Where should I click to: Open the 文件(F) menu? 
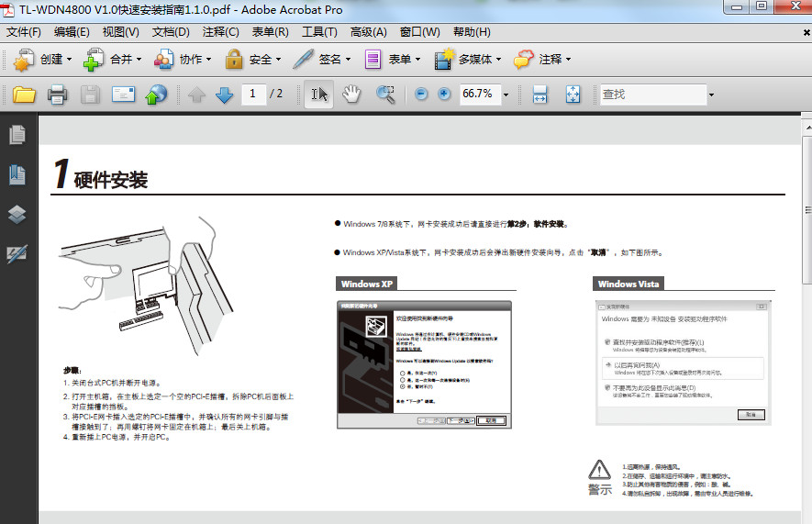pyautogui.click(x=23, y=32)
